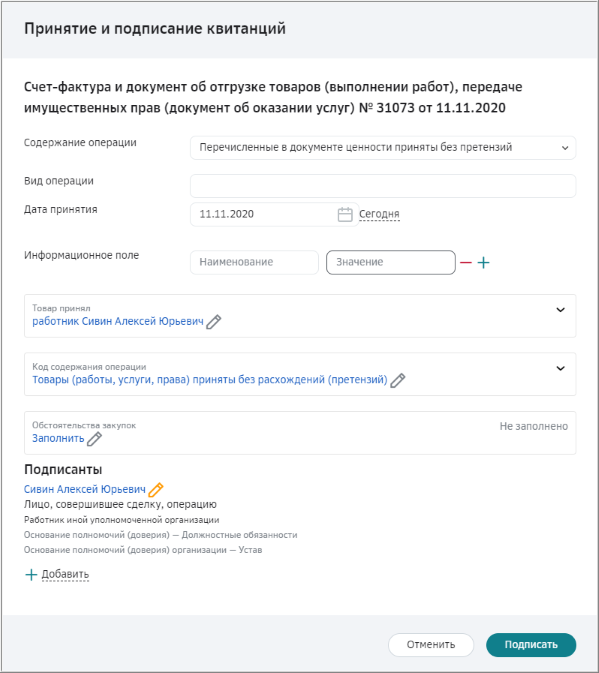Click pencil icon next to Заполнить
The image size is (599, 673).
[x=94, y=439]
